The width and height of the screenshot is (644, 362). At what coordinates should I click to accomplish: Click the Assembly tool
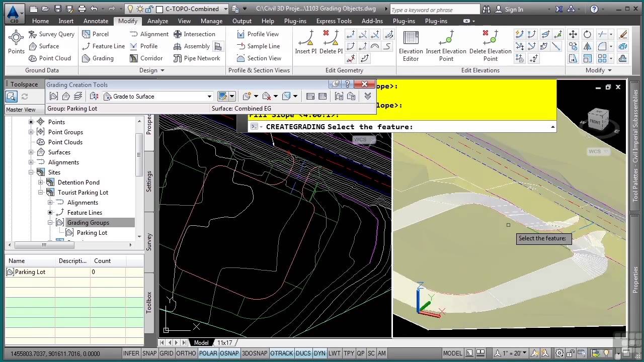click(192, 46)
